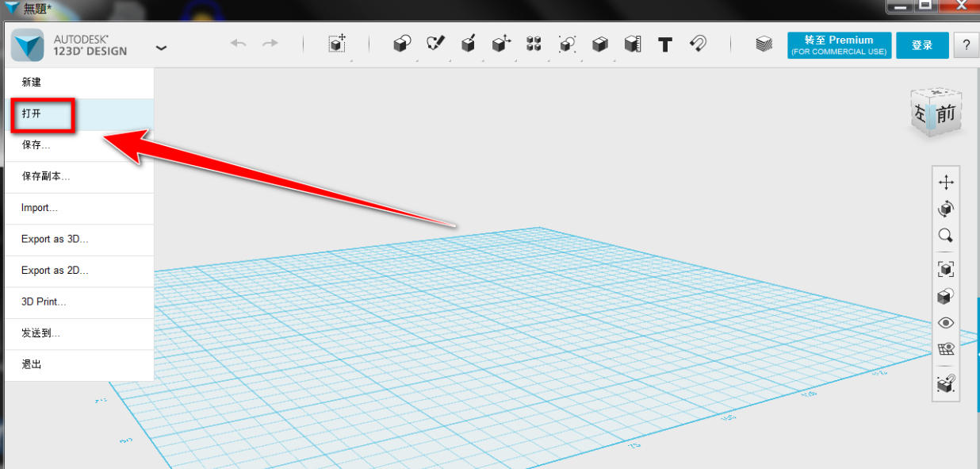This screenshot has width=980, height=469.
Task: Click the Autodesk 123D Design logo
Action: tap(29, 45)
